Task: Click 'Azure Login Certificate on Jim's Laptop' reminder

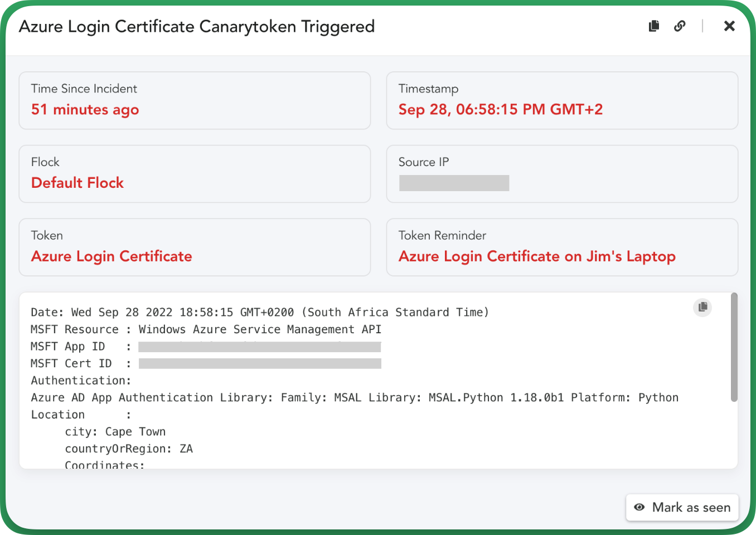Action: click(x=537, y=256)
